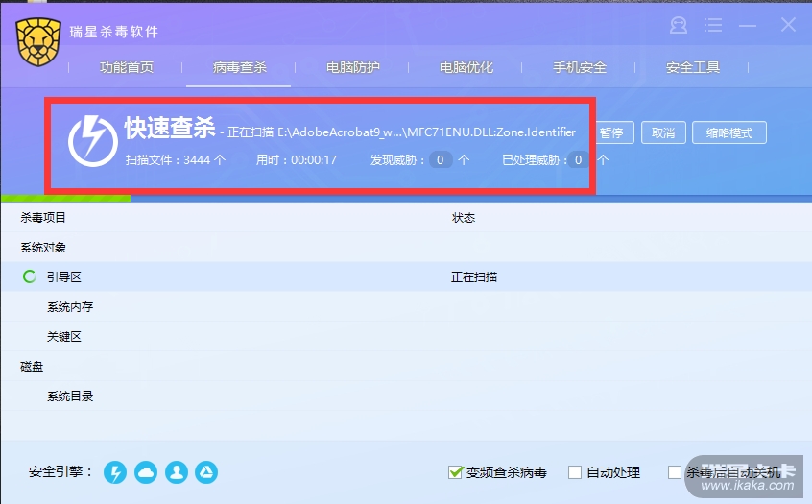
Task: Select the 磁盘 group row
Action: (406, 366)
